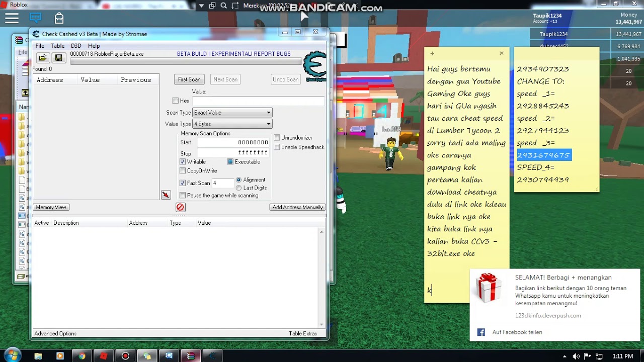Close the sticky note with X
The width and height of the screenshot is (644, 362).
pyautogui.click(x=501, y=53)
